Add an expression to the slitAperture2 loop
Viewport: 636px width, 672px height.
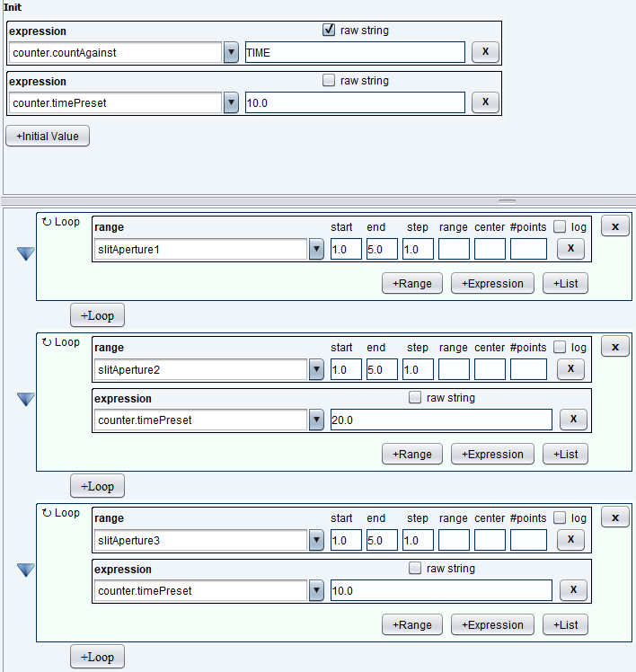coord(492,454)
